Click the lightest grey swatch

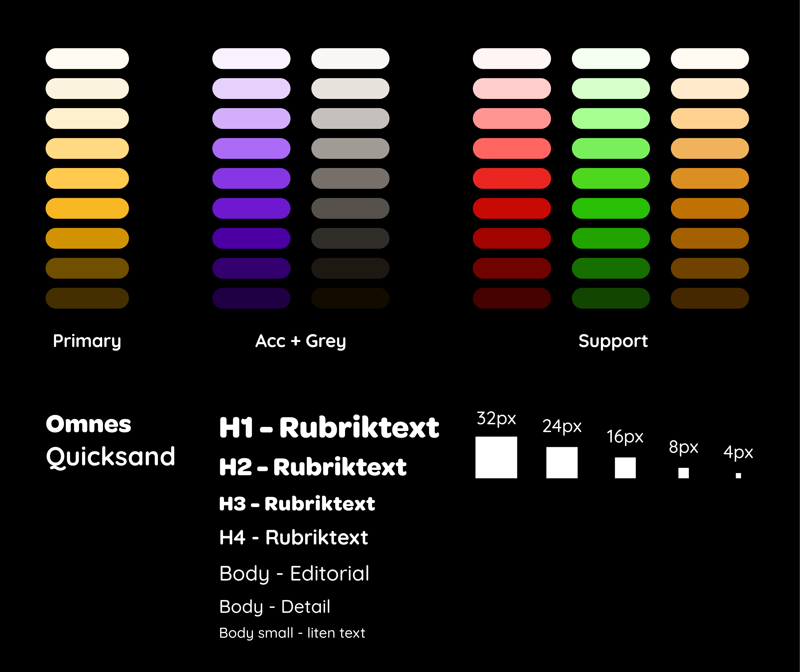[x=350, y=59]
